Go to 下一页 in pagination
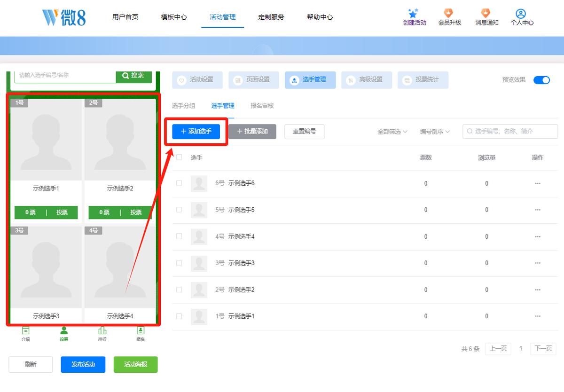564x392 pixels. (x=543, y=349)
